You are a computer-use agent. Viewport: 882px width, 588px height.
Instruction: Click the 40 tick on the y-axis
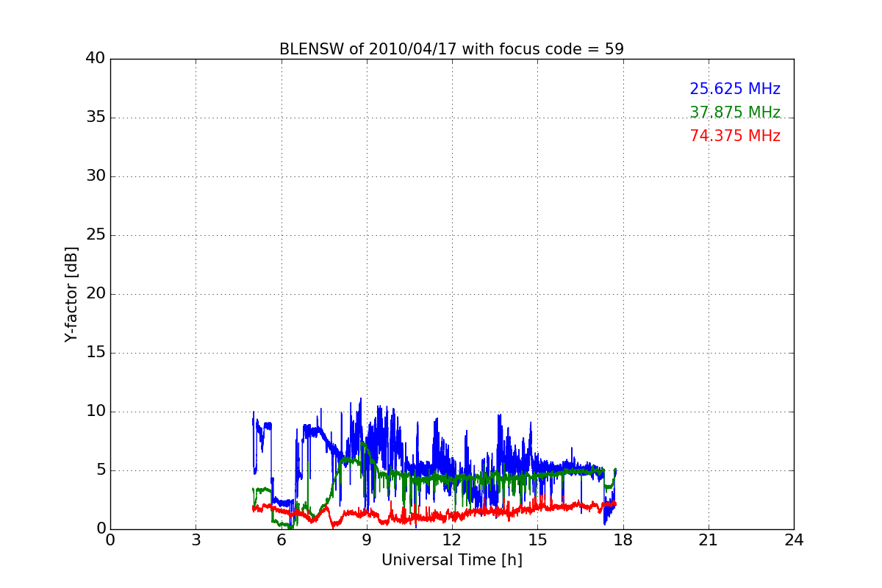click(96, 59)
